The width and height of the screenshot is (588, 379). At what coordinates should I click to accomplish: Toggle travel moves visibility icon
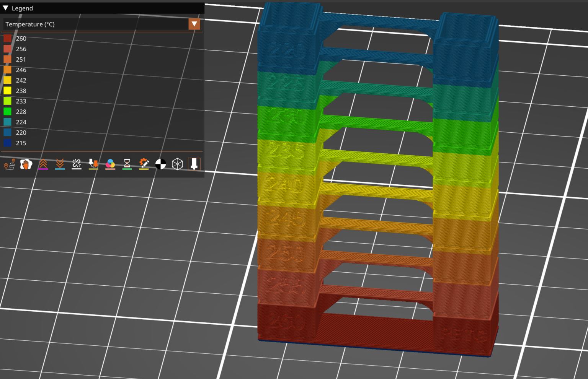9,164
